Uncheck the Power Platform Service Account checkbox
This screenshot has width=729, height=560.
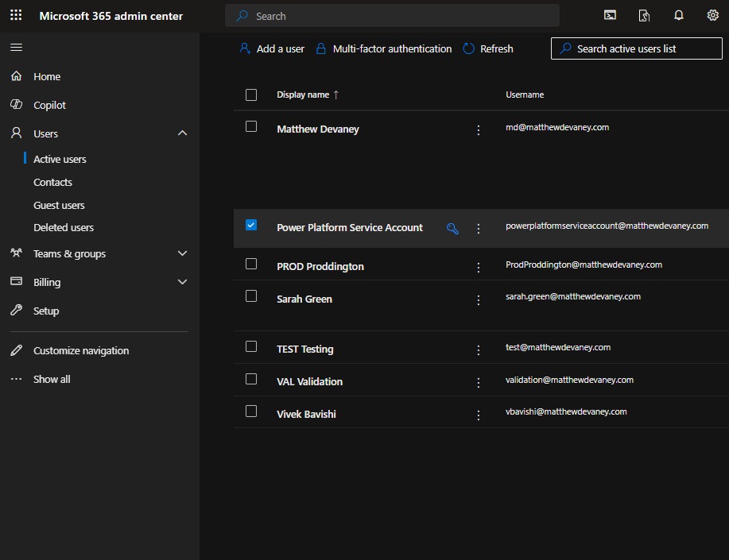pos(251,225)
